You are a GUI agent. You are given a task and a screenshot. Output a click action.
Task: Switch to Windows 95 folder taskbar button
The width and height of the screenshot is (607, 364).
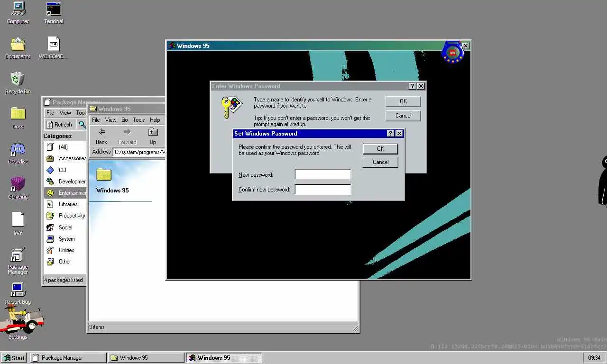point(146,358)
